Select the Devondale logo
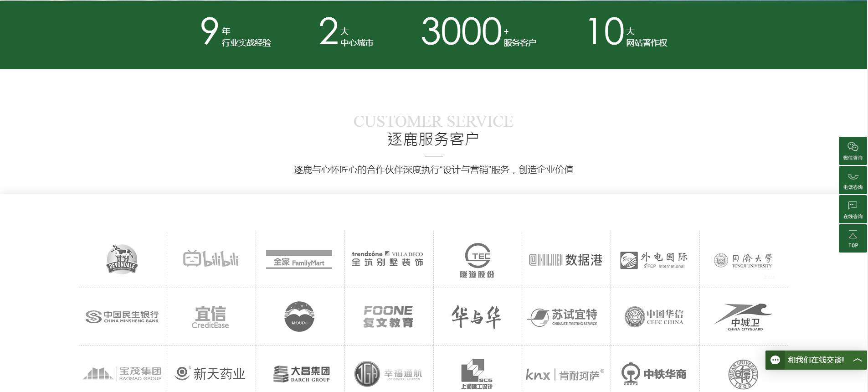Image resolution: width=868 pixels, height=392 pixels. [122, 259]
